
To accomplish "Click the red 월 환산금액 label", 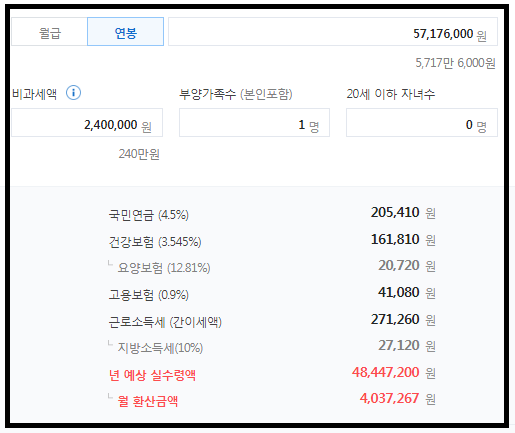I will (x=148, y=401).
